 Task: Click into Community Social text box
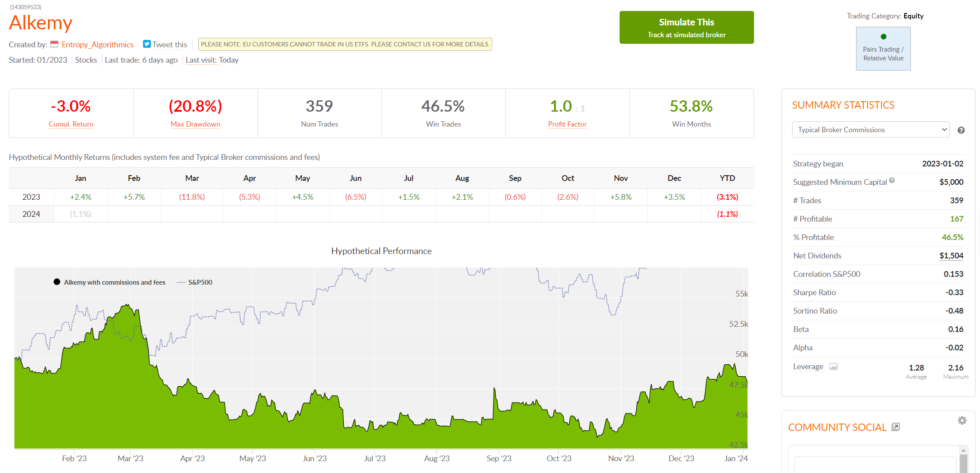pyautogui.click(x=874, y=465)
